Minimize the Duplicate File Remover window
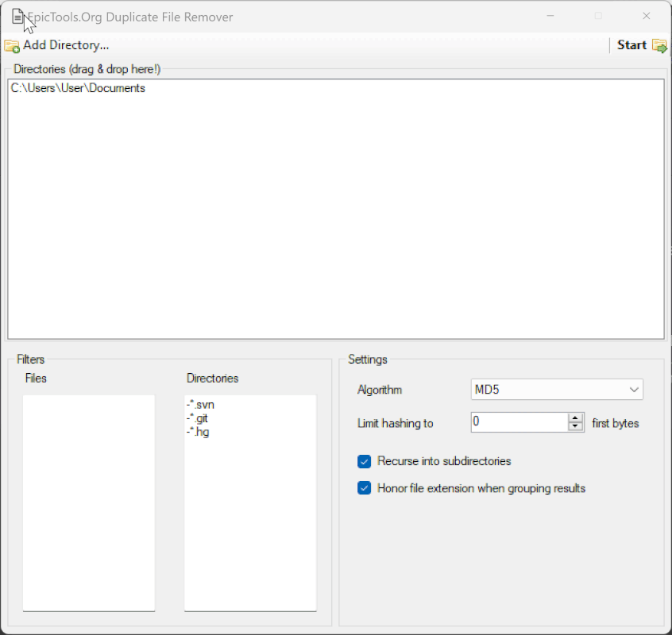672x635 pixels. tap(550, 16)
